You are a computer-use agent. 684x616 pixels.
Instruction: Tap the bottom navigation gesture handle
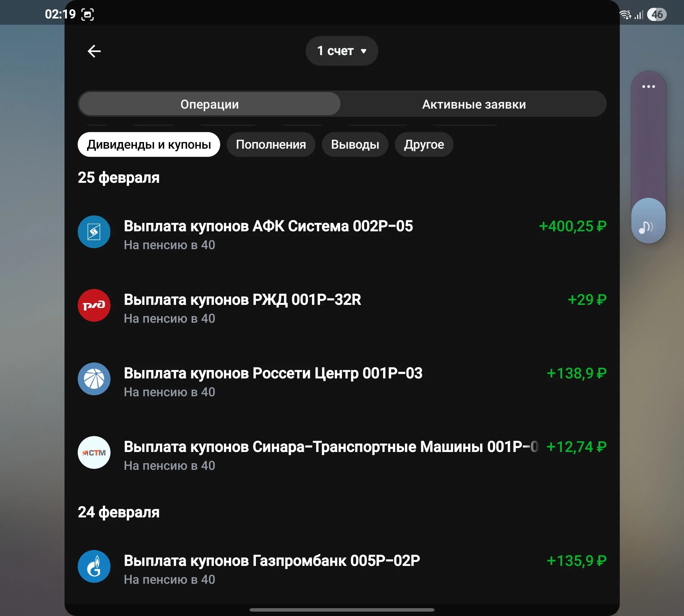tap(342, 609)
